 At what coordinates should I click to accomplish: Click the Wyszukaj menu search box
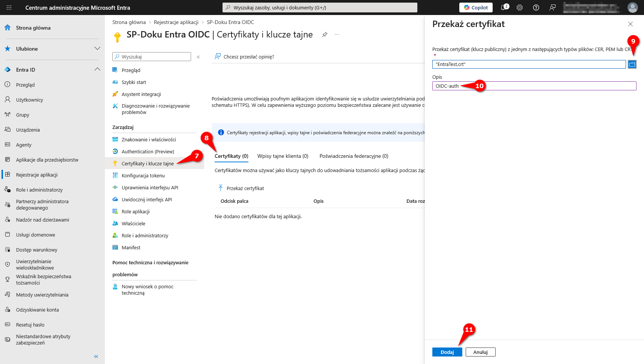click(152, 57)
